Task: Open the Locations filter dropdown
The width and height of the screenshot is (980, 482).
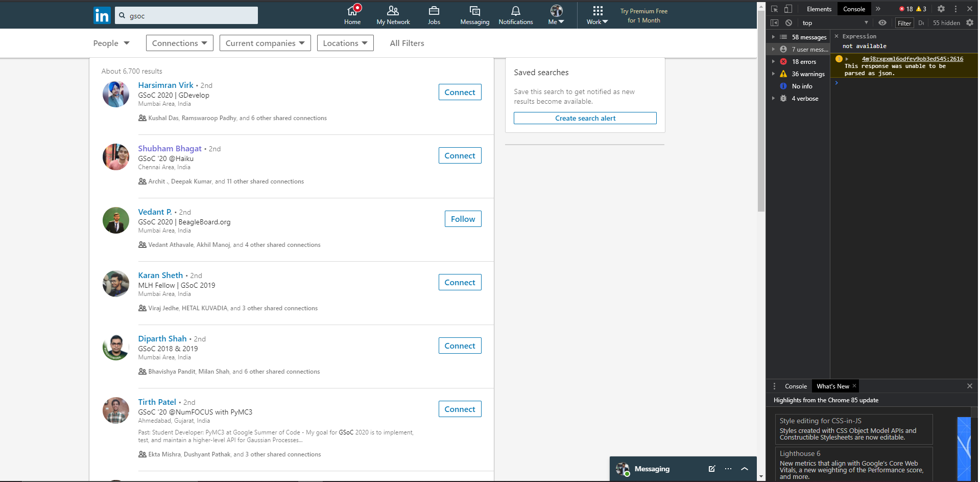Action: click(345, 43)
